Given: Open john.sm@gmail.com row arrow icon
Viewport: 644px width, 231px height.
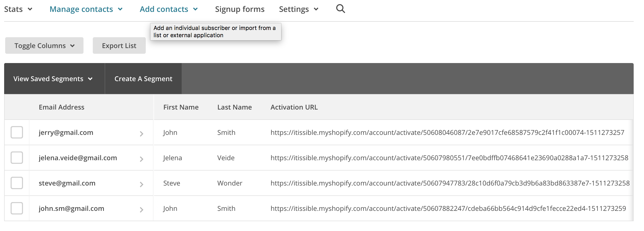Looking at the screenshot, I should (141, 210).
